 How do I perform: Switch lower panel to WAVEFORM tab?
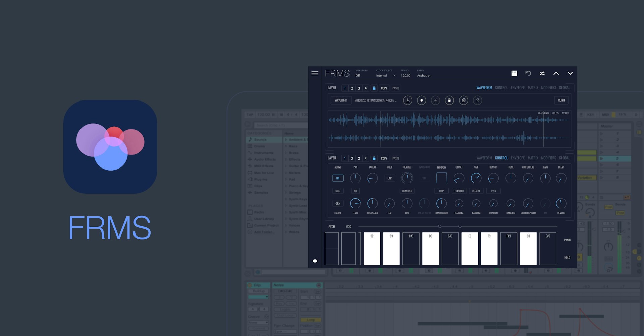click(x=484, y=158)
